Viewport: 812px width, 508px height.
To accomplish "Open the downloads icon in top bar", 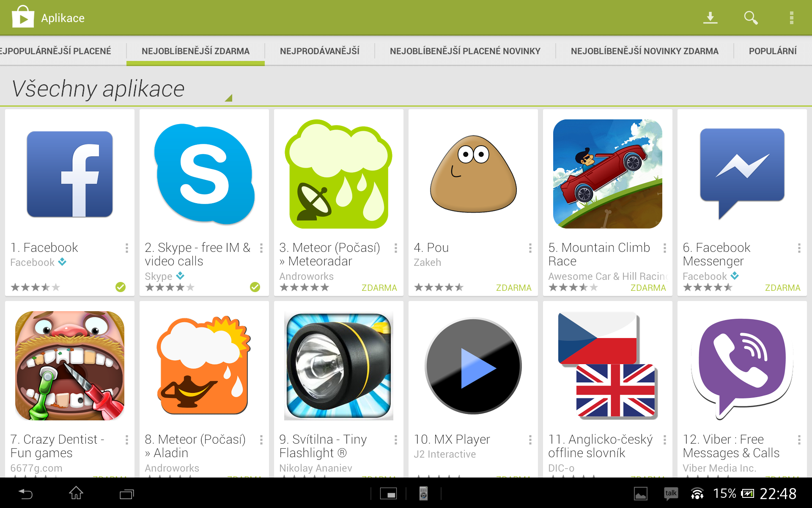I will point(710,18).
